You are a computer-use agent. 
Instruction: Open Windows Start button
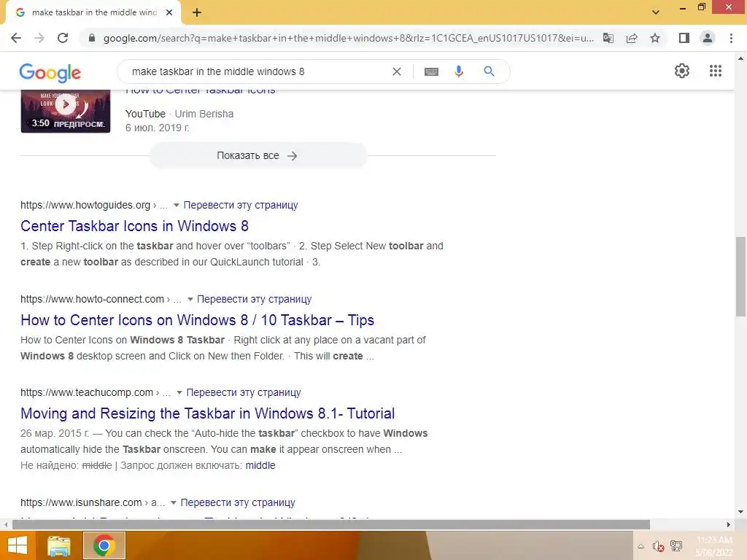click(x=18, y=545)
